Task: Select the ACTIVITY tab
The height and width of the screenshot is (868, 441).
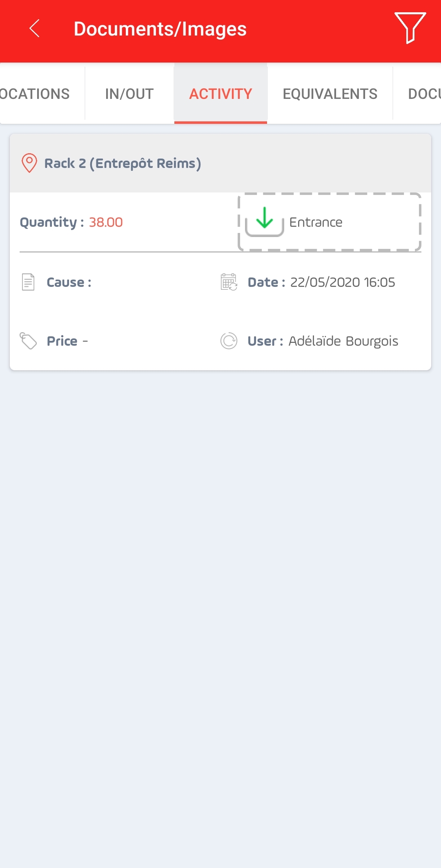Action: pyautogui.click(x=220, y=94)
